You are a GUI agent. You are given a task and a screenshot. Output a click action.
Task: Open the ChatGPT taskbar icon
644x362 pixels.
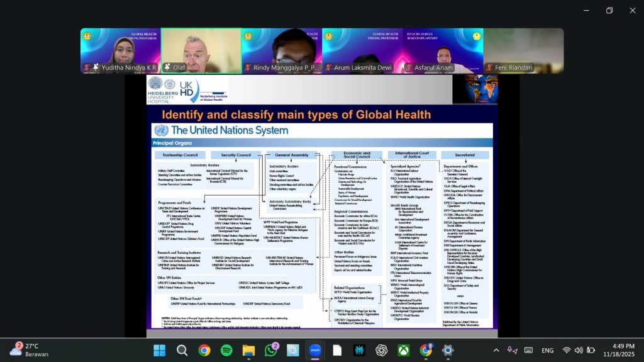click(x=381, y=350)
